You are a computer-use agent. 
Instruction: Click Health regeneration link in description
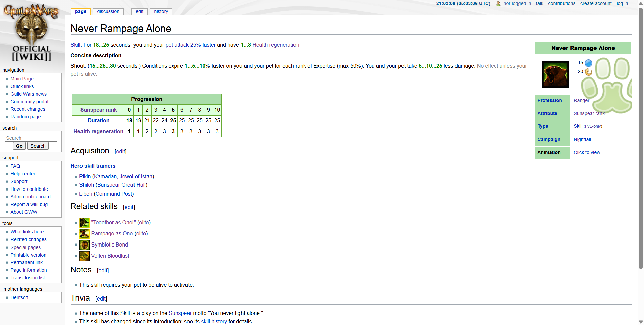(276, 45)
